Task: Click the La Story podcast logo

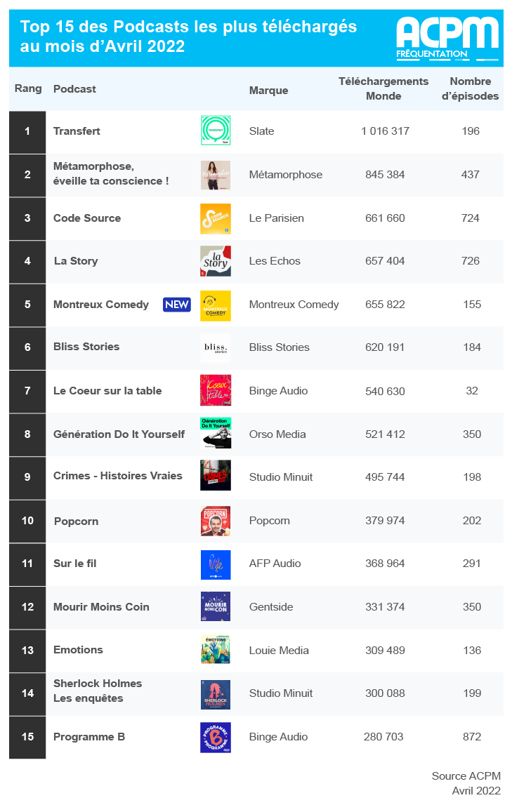Action: click(x=216, y=261)
